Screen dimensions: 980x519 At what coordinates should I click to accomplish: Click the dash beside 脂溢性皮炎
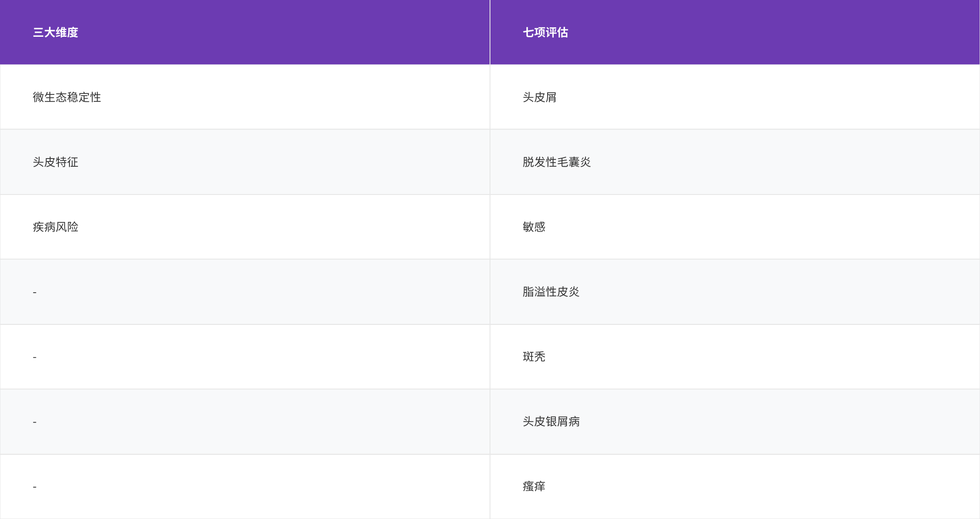(x=35, y=292)
